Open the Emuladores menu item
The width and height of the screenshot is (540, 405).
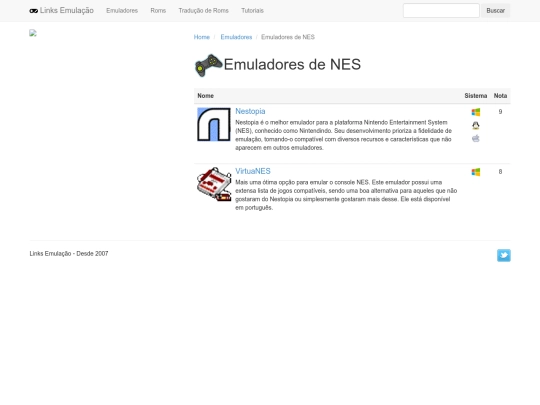[122, 11]
